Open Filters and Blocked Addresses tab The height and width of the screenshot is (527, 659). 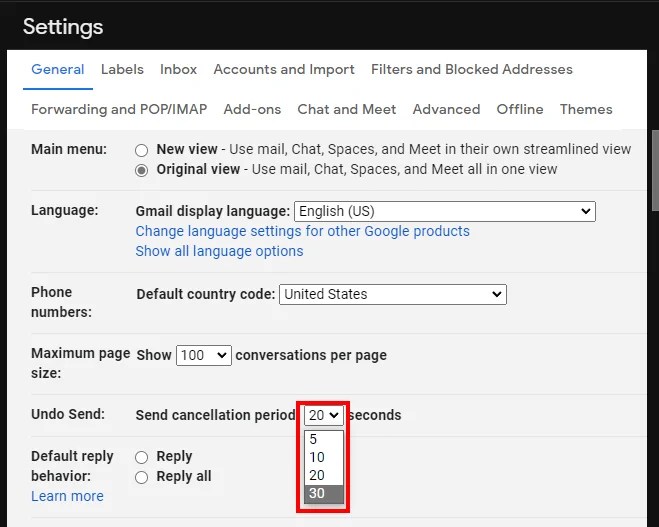click(x=472, y=69)
